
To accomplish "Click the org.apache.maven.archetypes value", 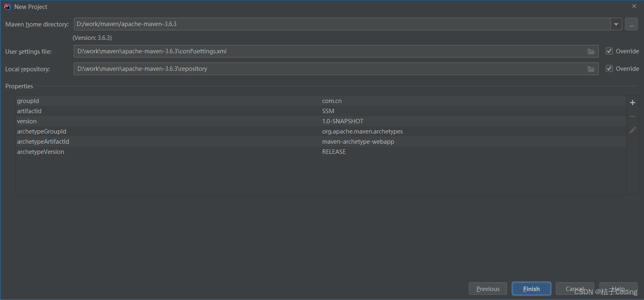I will pos(362,131).
